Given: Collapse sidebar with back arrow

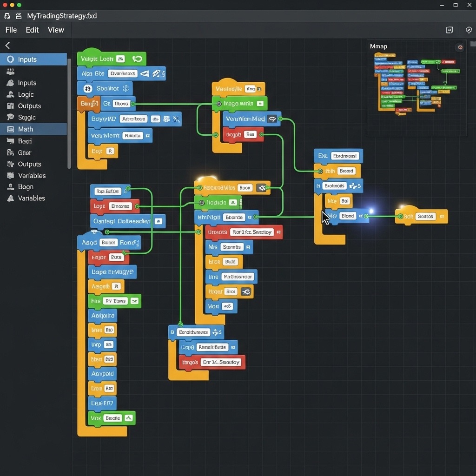Looking at the screenshot, I should 7,46.
